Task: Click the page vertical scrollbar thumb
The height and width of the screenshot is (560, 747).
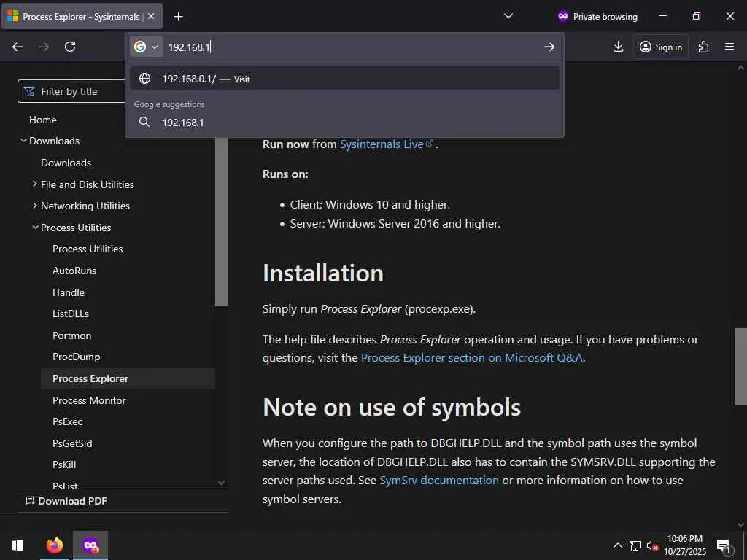Action: (740, 366)
